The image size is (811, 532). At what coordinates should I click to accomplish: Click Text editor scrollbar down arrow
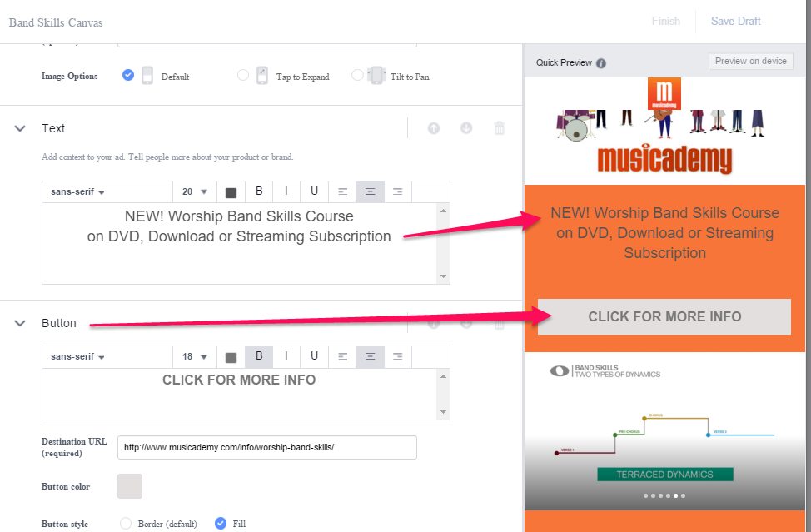443,276
